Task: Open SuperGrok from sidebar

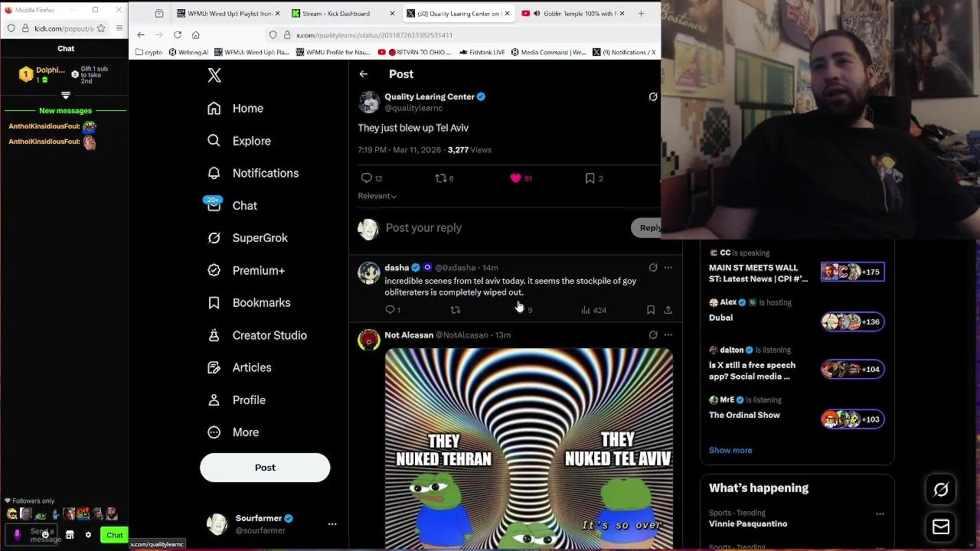Action: coord(248,238)
